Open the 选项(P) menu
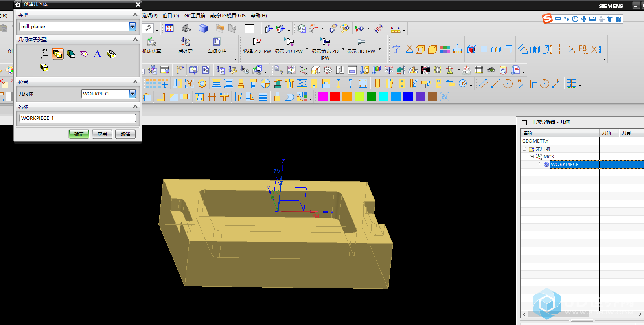The image size is (644, 325). pyautogui.click(x=150, y=16)
